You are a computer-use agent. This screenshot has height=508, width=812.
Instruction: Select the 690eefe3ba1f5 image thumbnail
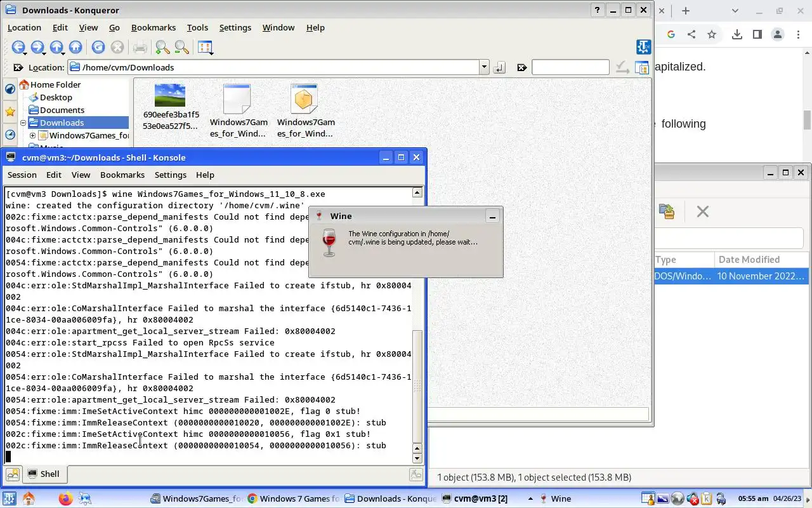click(170, 95)
